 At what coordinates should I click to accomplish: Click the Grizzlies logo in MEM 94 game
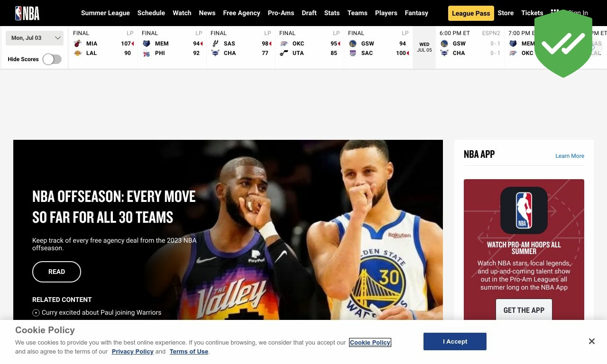pyautogui.click(x=147, y=44)
